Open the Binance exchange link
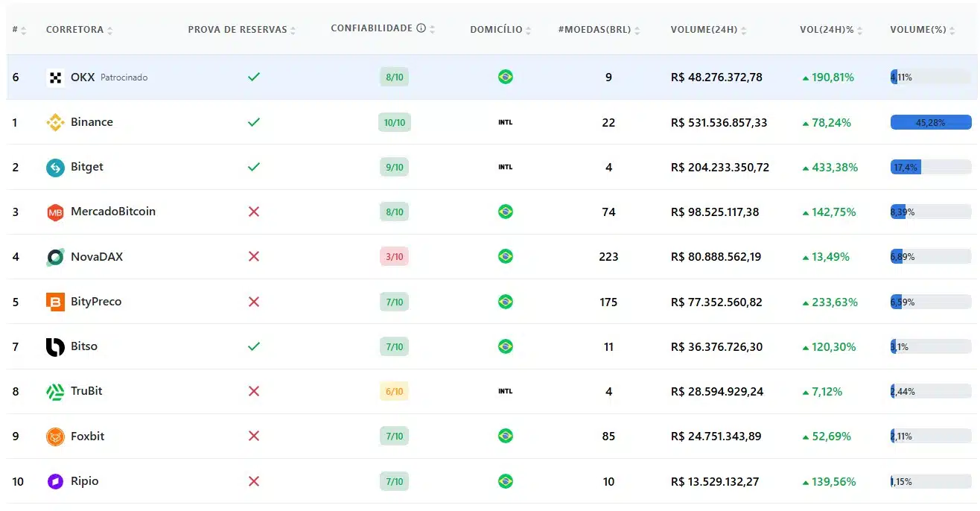Screen dimensions: 980x511 pyautogui.click(x=92, y=122)
